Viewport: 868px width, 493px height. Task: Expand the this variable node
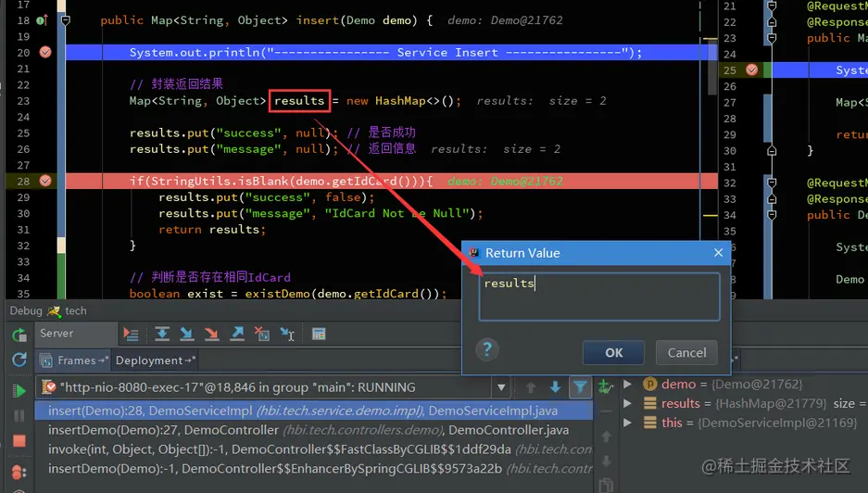628,423
